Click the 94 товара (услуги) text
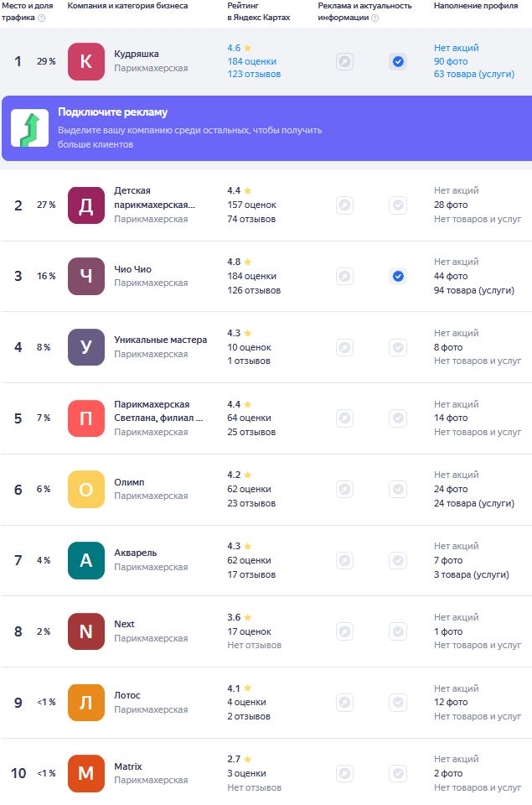The height and width of the screenshot is (805, 532). click(474, 290)
